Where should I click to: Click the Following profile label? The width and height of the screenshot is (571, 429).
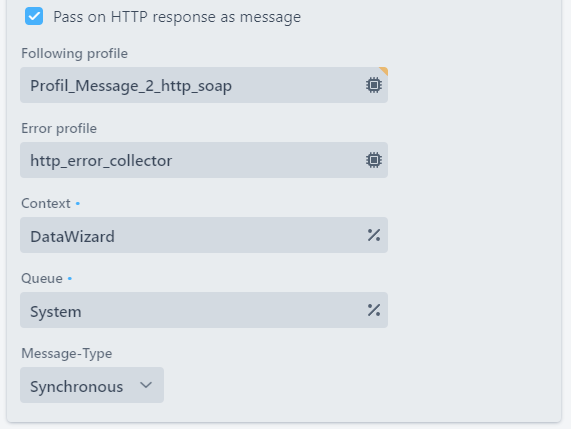[74, 54]
